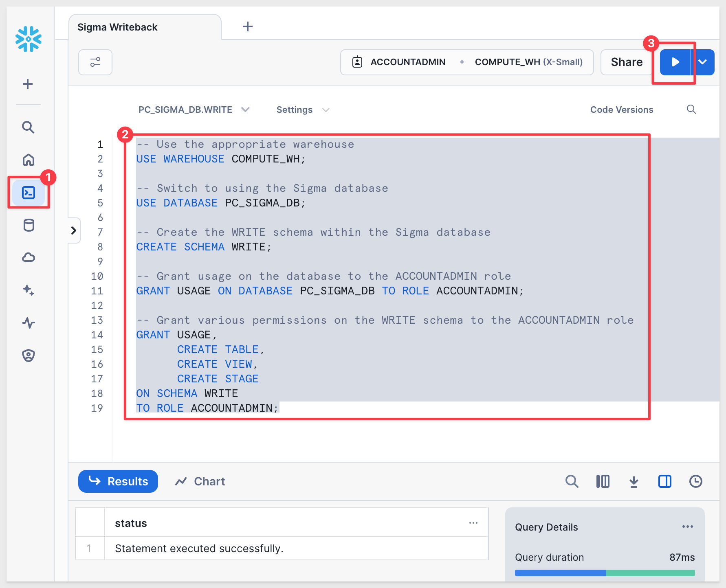This screenshot has width=726, height=588.
Task: Open the AI sparkle icon in sidebar
Action: pos(29,290)
